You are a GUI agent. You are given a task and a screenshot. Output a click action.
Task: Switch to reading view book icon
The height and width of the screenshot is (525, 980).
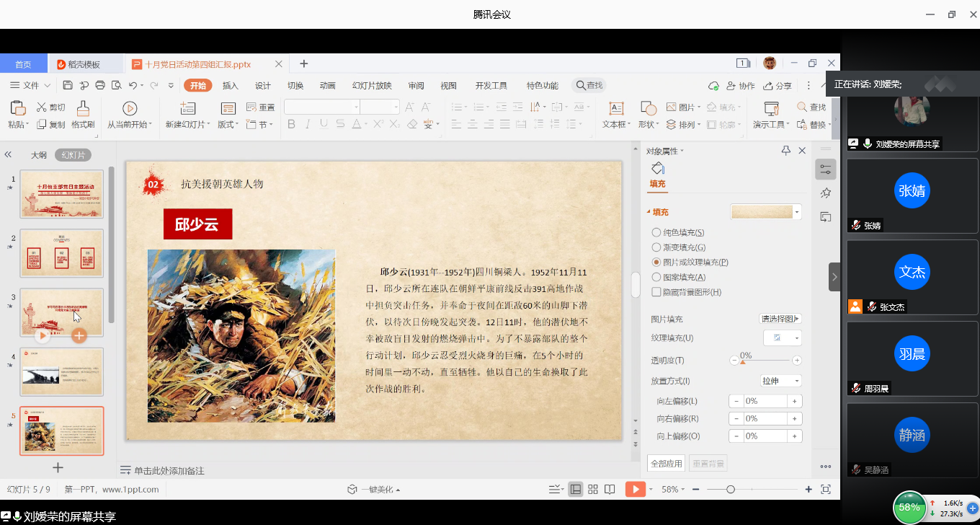tap(610, 490)
